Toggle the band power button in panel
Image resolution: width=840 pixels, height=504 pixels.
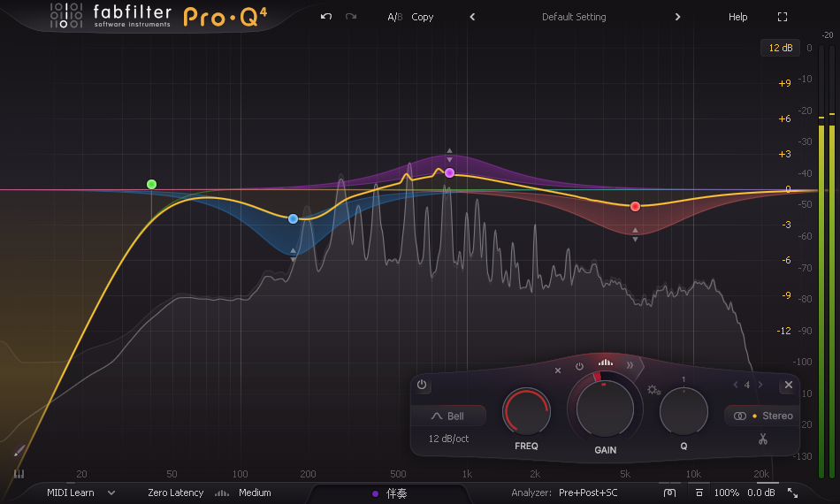(422, 385)
